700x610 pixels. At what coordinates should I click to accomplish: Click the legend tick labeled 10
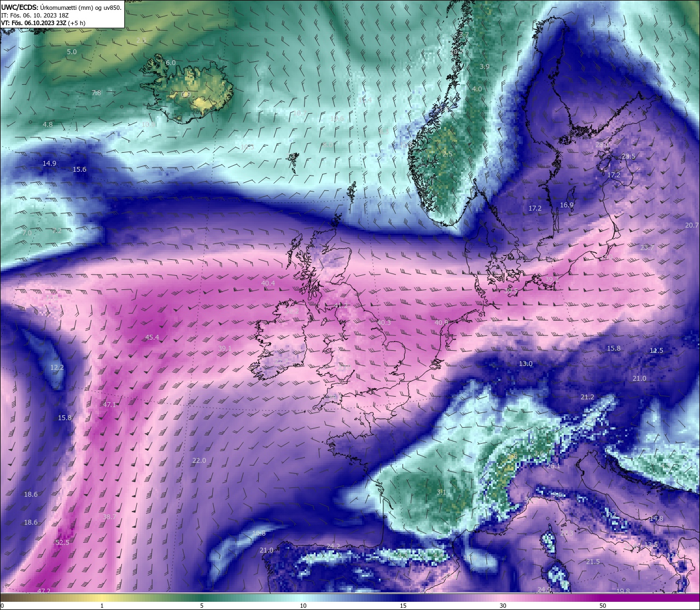(x=303, y=606)
